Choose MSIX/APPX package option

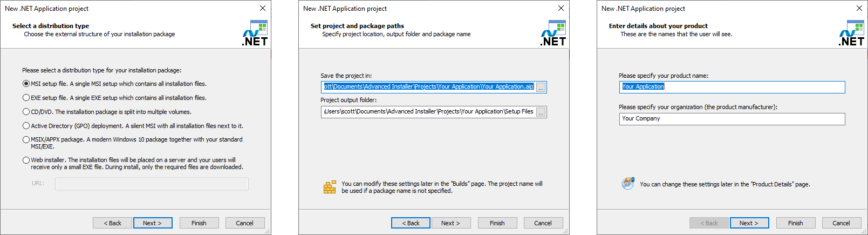[x=26, y=139]
